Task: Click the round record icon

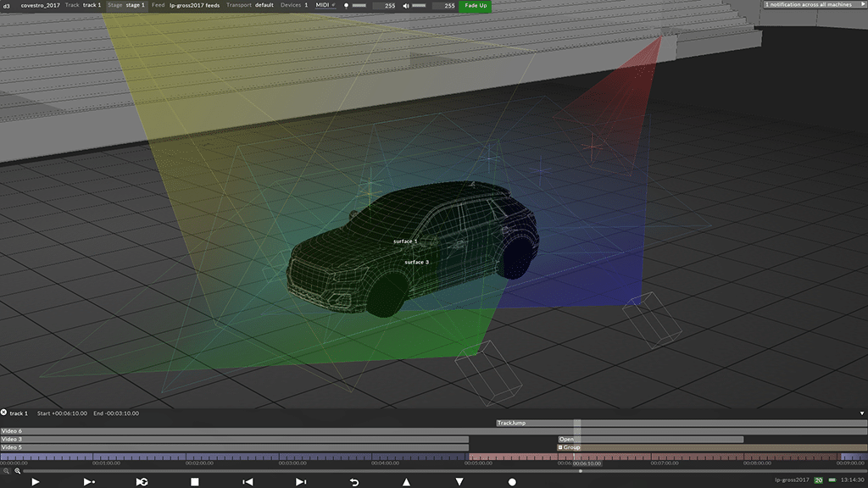Action: click(512, 481)
